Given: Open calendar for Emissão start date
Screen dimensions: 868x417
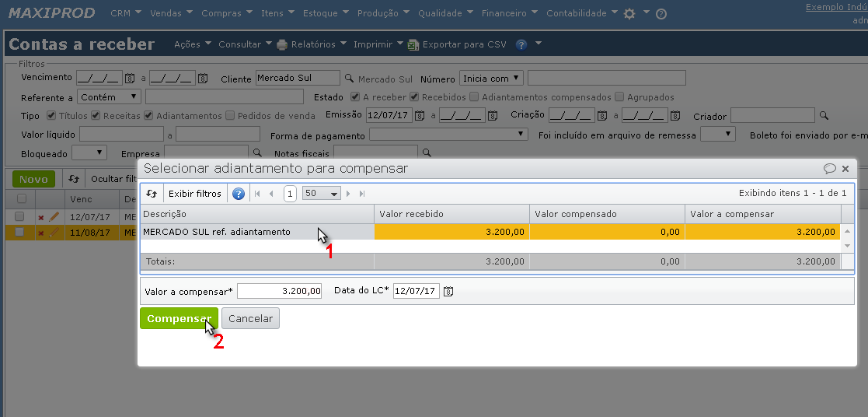Looking at the screenshot, I should click(x=420, y=116).
